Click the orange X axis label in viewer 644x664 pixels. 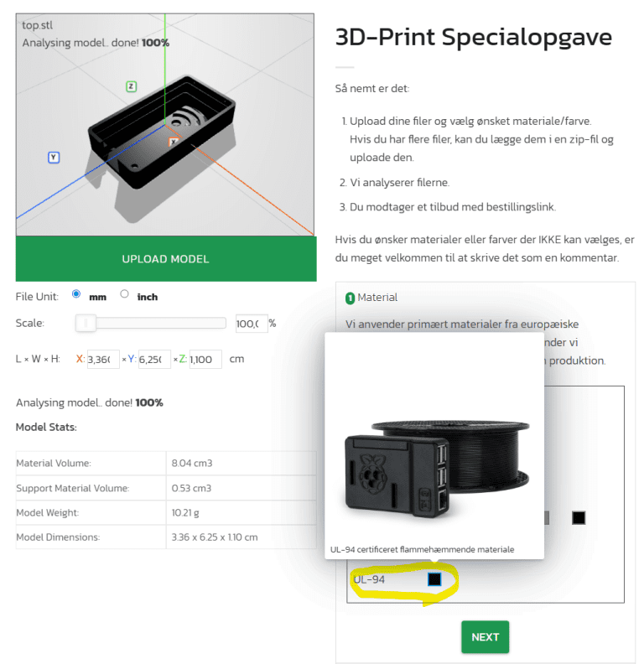(x=174, y=142)
